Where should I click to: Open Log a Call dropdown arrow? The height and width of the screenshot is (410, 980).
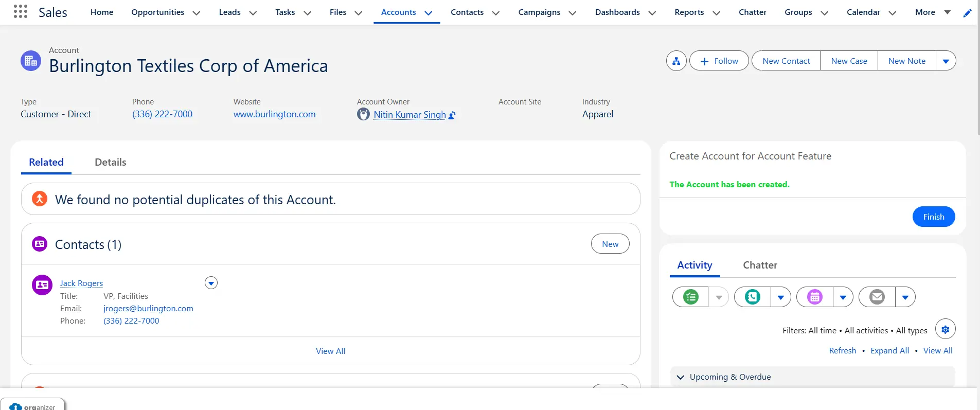pyautogui.click(x=780, y=297)
